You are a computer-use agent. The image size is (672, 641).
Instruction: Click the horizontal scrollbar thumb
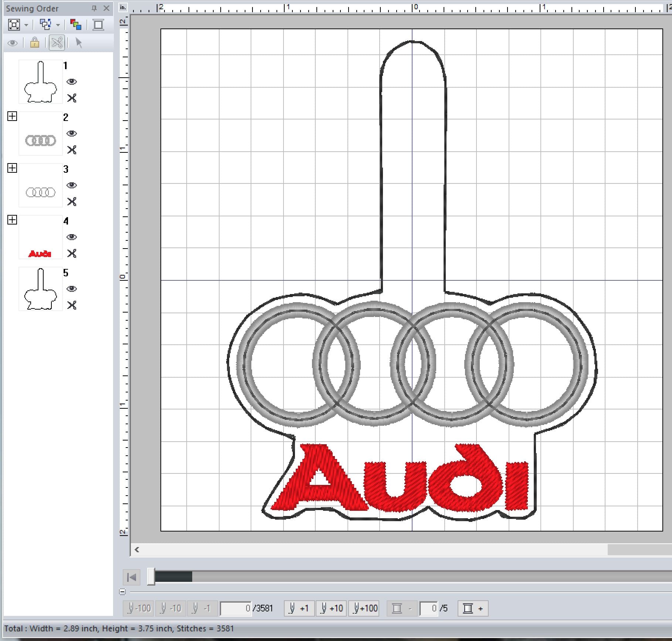[x=639, y=550]
